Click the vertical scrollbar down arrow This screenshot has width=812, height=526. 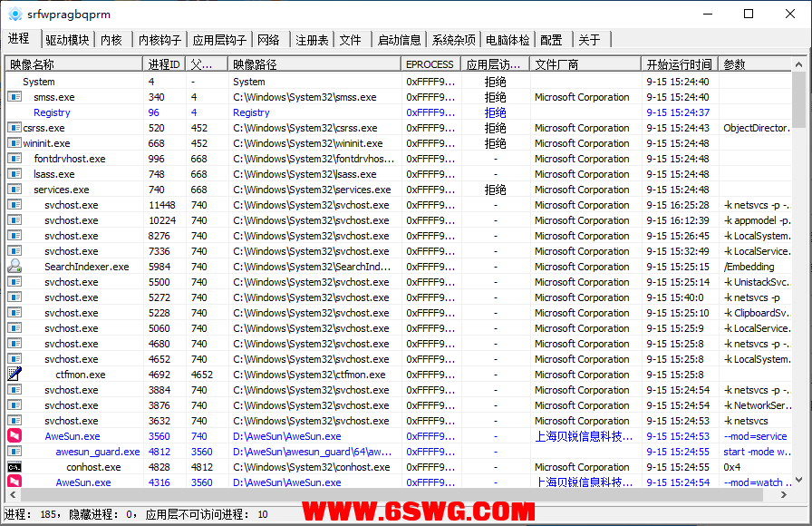[798, 480]
